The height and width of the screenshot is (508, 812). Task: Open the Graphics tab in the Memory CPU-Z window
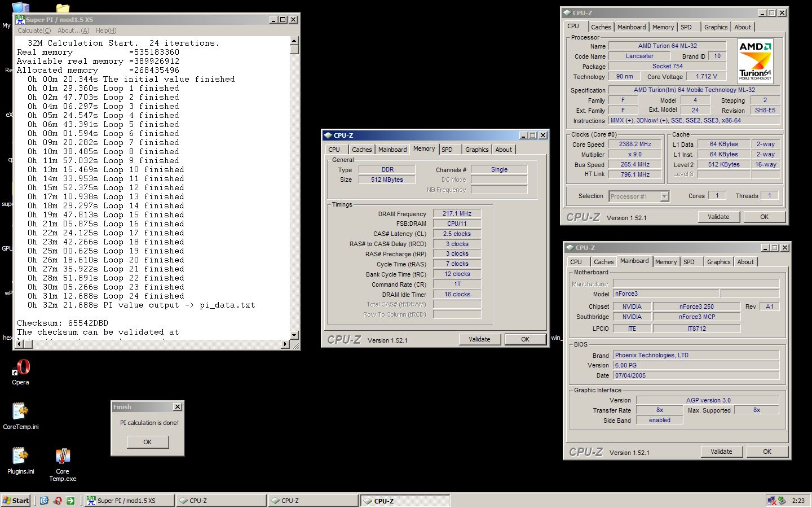click(476, 150)
